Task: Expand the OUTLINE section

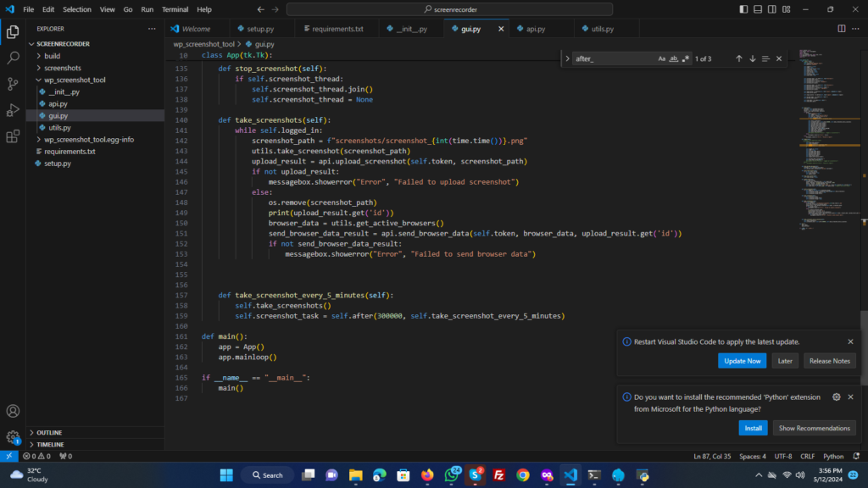Action: (49, 432)
